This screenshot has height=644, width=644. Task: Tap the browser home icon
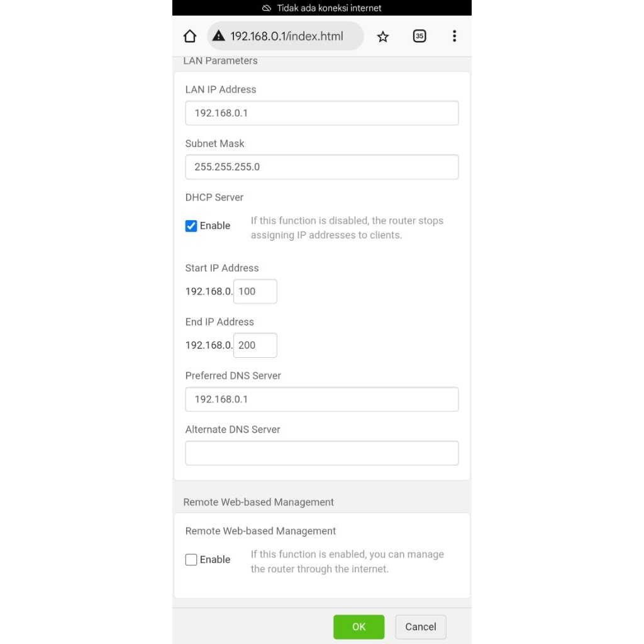(190, 36)
